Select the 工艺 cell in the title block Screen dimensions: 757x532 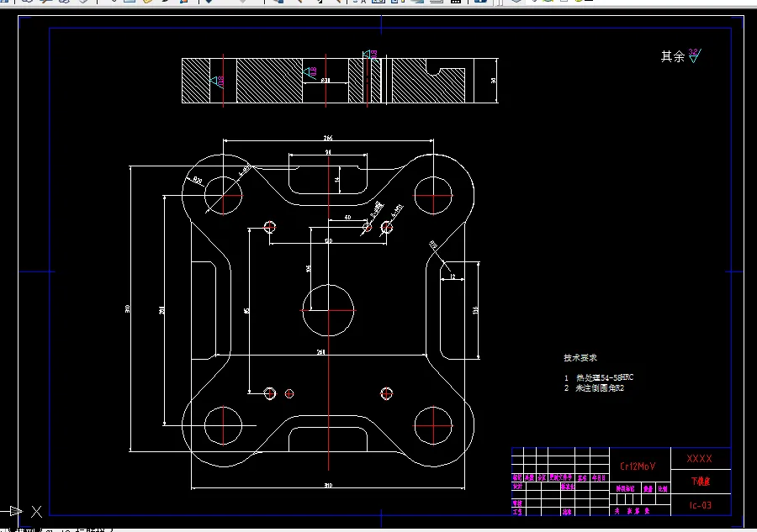coord(517,512)
